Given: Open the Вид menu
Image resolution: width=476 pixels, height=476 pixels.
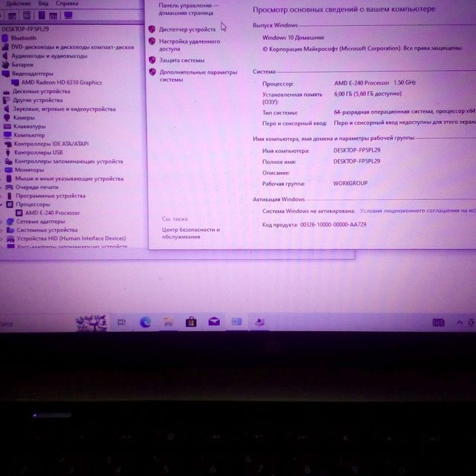Looking at the screenshot, I should click(x=43, y=3).
